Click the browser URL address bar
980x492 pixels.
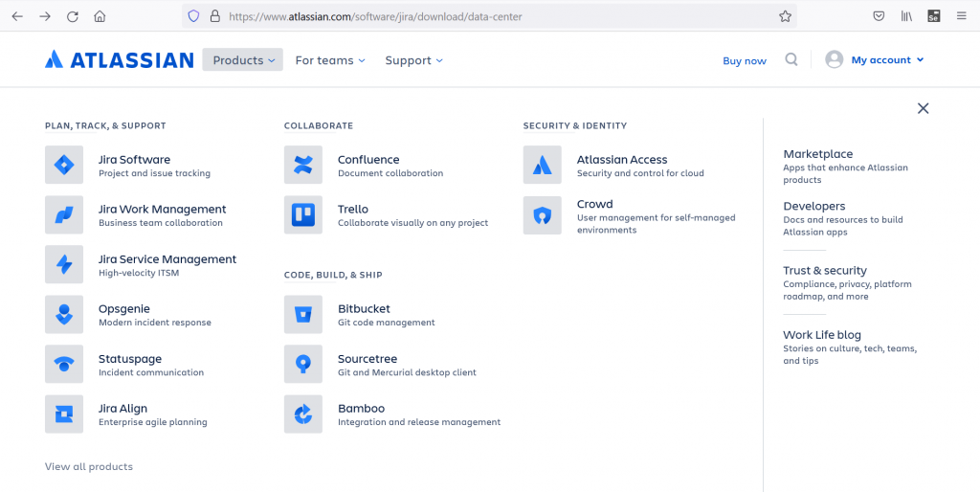click(x=479, y=16)
